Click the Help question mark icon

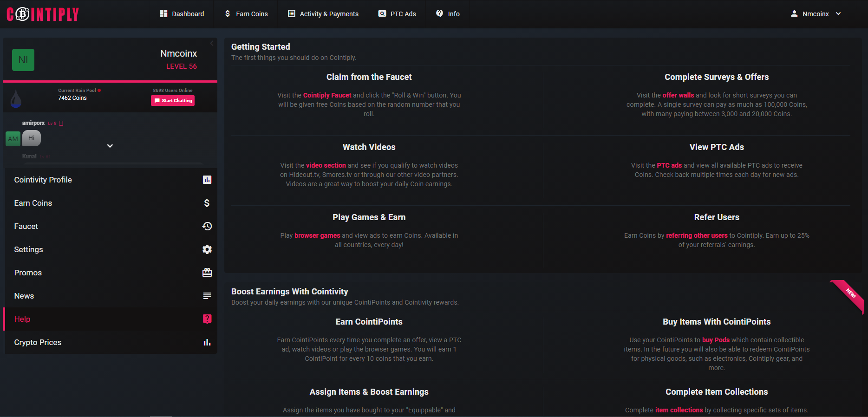point(207,319)
